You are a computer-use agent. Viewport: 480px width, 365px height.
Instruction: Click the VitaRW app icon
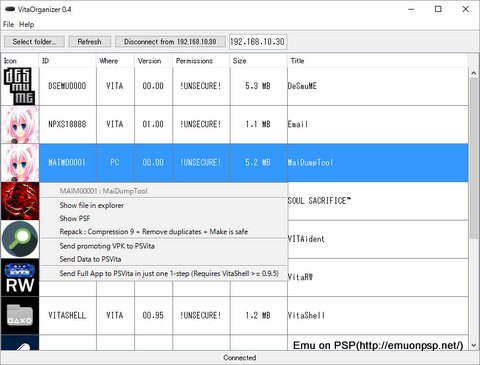20,278
